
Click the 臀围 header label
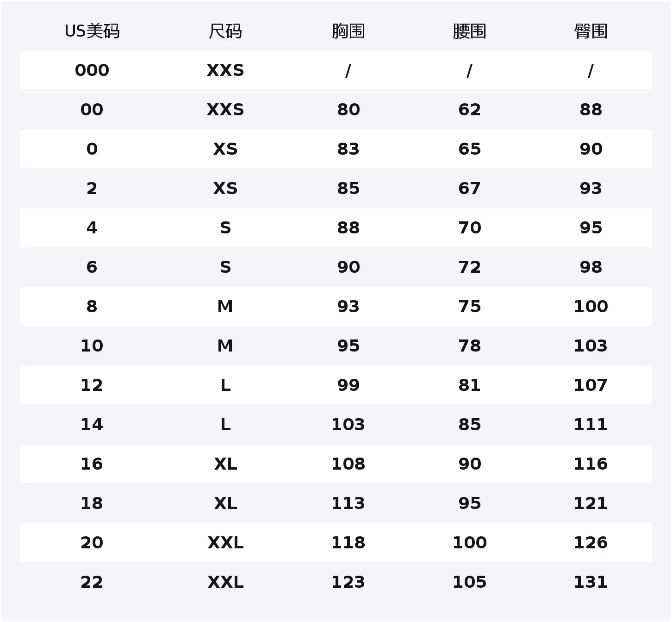point(591,31)
